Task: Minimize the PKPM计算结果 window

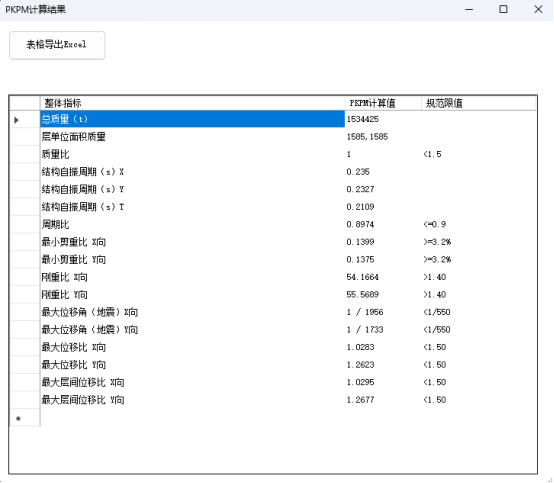Action: 469,10
